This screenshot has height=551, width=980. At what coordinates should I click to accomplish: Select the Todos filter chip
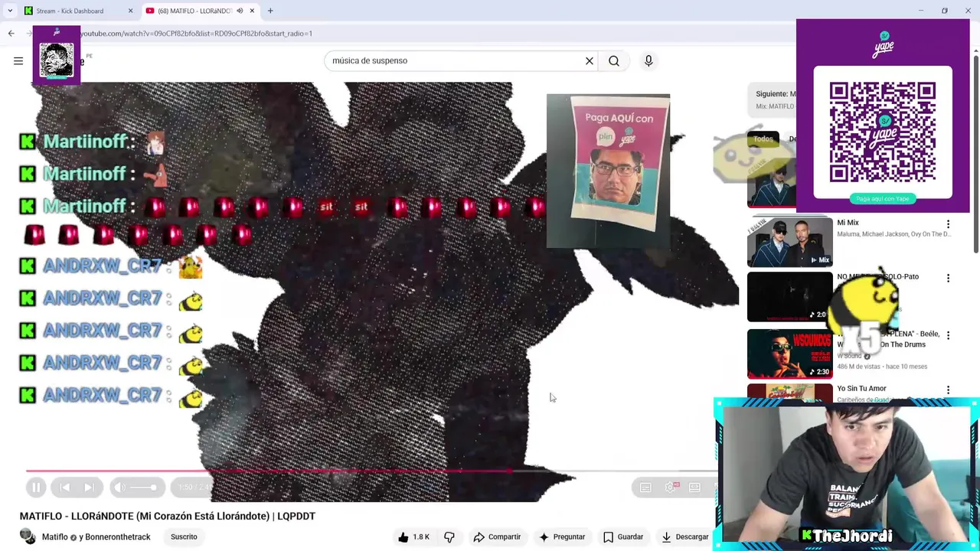pos(763,139)
